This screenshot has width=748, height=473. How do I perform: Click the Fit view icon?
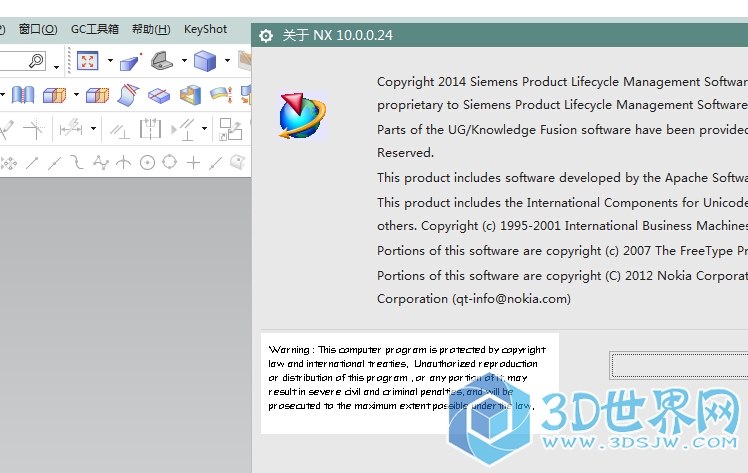[x=87, y=61]
